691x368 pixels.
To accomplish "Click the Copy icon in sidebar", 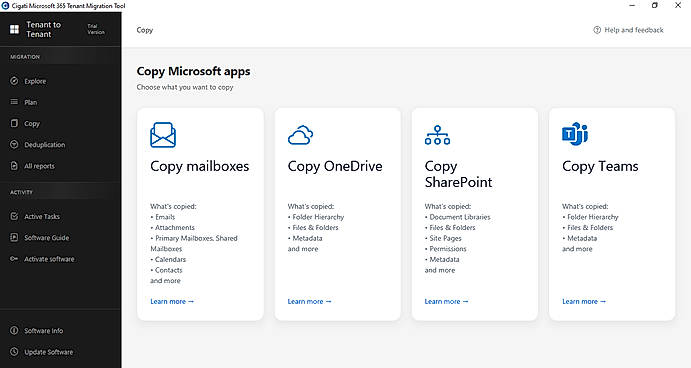I will pos(14,123).
